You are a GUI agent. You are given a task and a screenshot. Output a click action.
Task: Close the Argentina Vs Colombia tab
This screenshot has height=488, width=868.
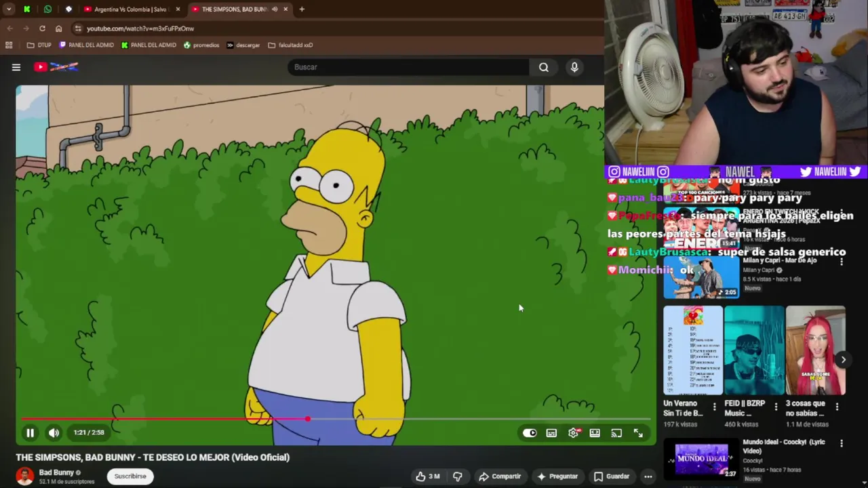click(x=178, y=9)
